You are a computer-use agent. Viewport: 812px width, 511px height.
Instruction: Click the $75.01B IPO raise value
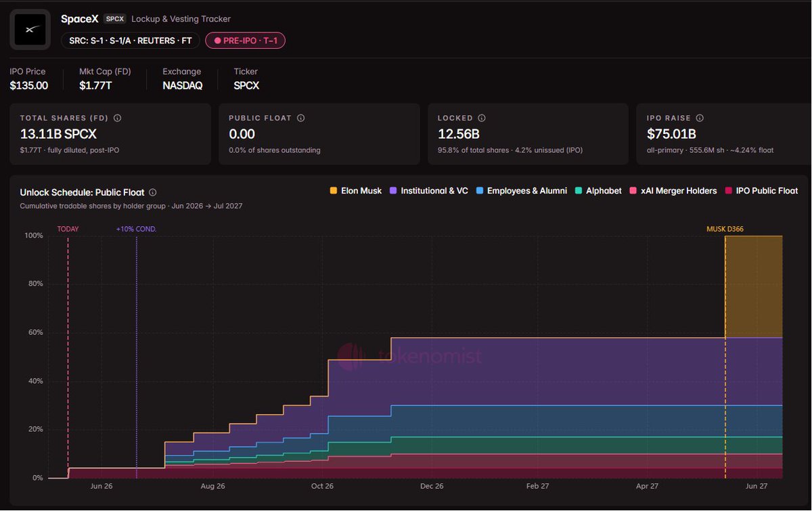(x=671, y=135)
